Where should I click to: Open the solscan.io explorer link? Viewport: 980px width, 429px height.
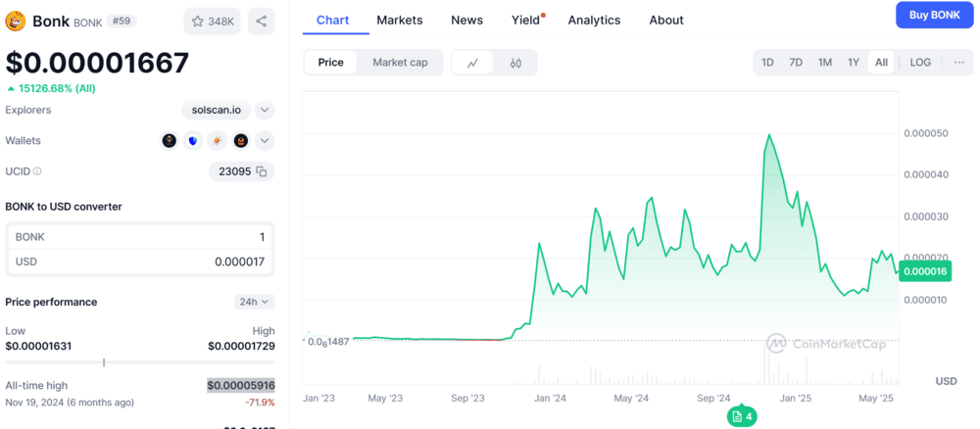[217, 111]
